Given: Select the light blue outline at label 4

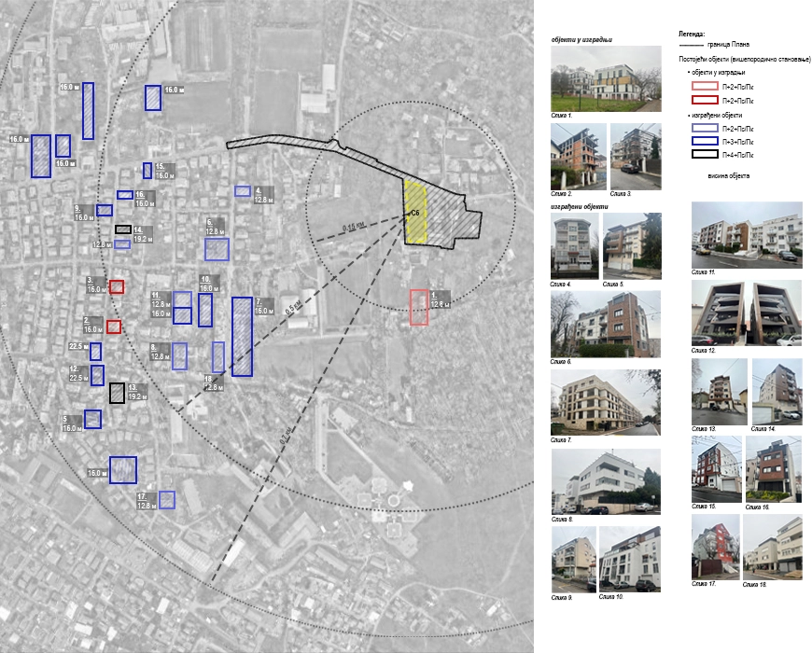Looking at the screenshot, I should pos(243,191).
